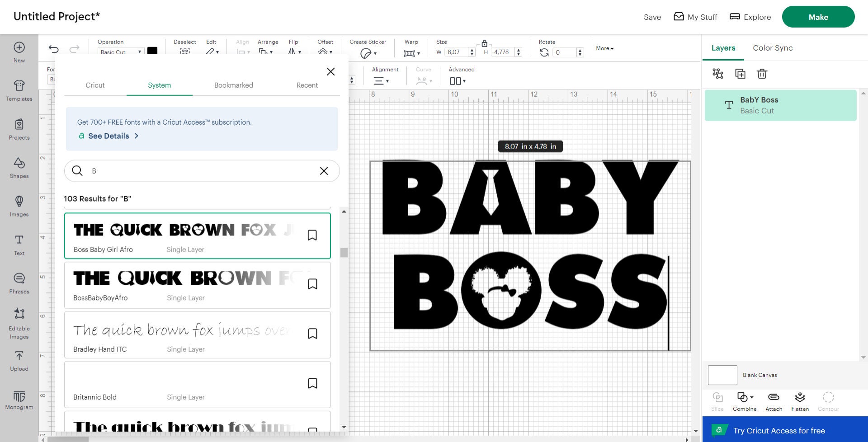Open the Phrases panel

(x=19, y=283)
